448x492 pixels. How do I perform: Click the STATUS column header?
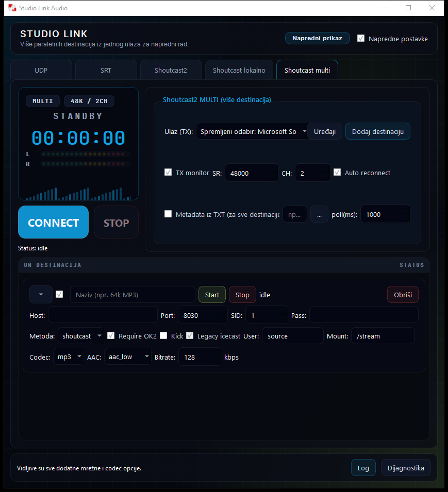pyautogui.click(x=411, y=265)
